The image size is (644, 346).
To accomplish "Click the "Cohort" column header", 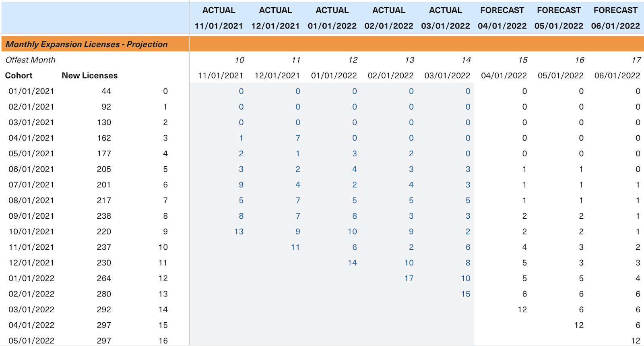I will pyautogui.click(x=19, y=76).
